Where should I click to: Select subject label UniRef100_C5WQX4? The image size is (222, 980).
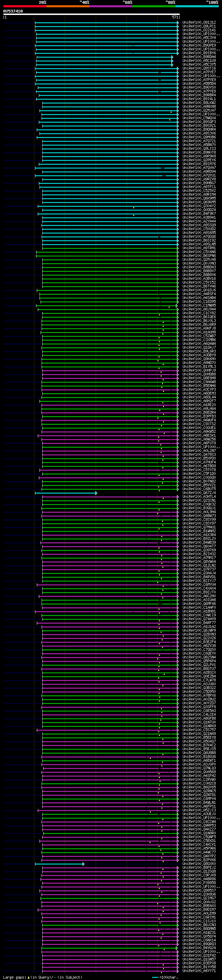pyautogui.click(x=199, y=118)
